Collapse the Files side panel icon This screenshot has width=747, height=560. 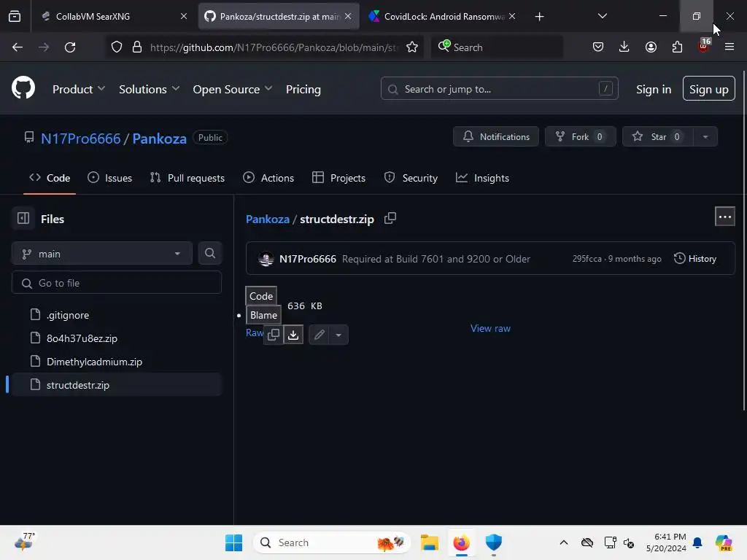tap(23, 219)
